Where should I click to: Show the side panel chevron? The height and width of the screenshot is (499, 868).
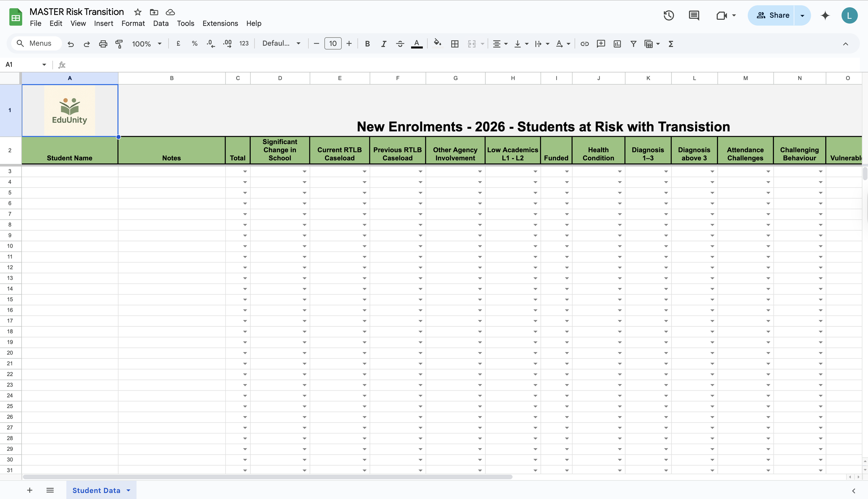point(853,491)
